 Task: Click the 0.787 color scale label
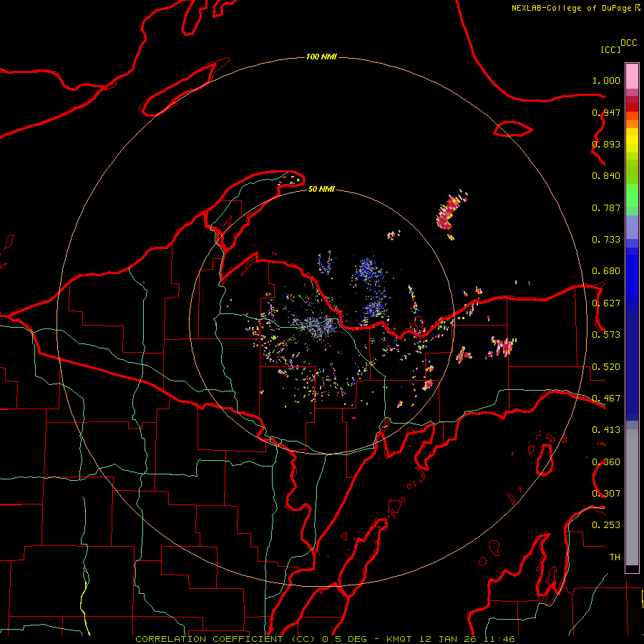coord(606,208)
